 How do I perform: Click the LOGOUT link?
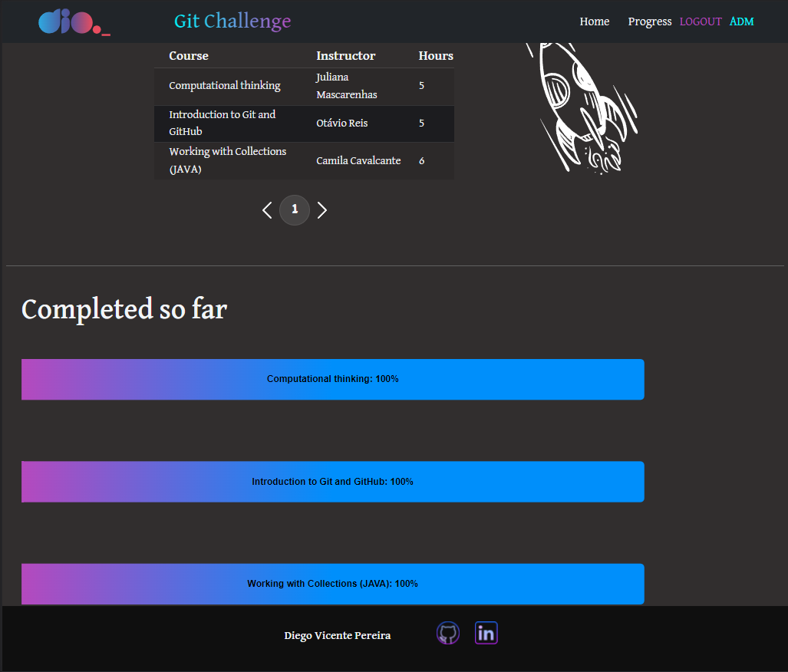[x=701, y=21]
